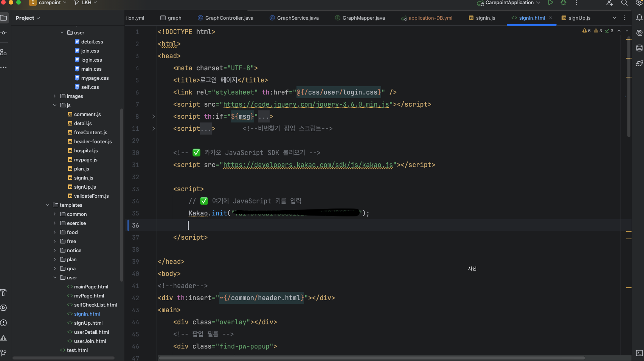Image resolution: width=644 pixels, height=361 pixels.
Task: Jump to previous highlighted problem
Action: (619, 31)
